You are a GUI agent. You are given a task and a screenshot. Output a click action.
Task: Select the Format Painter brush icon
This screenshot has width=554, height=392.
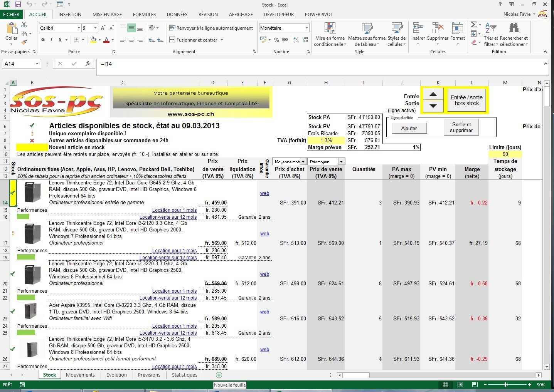pos(24,42)
